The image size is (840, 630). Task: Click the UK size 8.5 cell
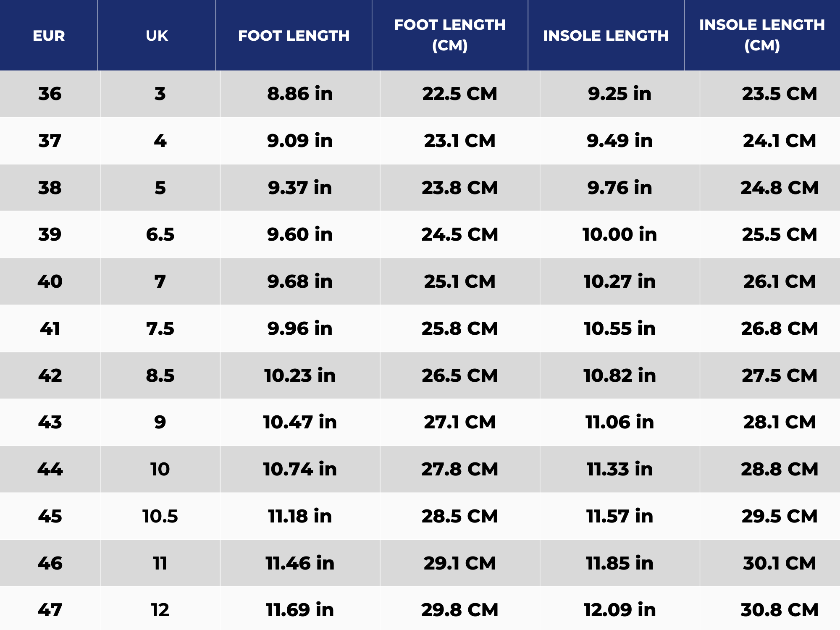click(x=160, y=375)
